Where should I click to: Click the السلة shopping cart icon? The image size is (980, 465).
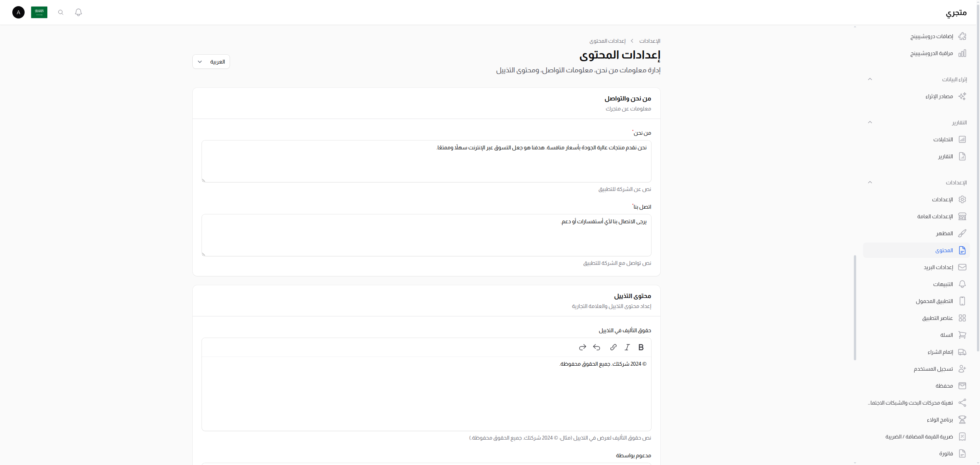(x=963, y=335)
